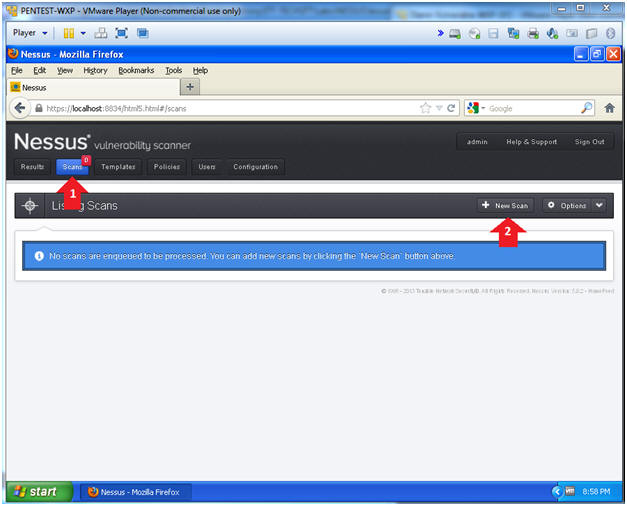Open Firefox Help menu
Image resolution: width=627 pixels, height=506 pixels.
200,71
